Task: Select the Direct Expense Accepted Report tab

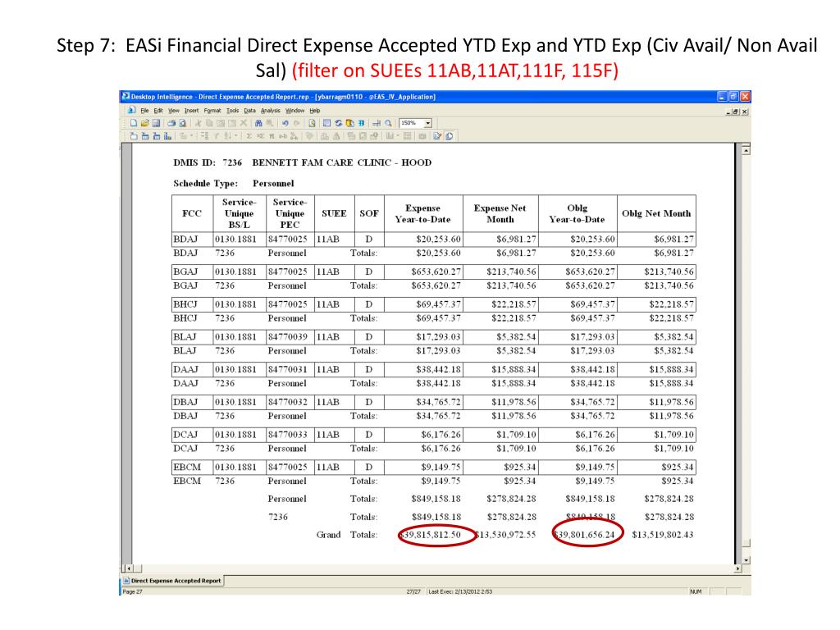Action: pyautogui.click(x=172, y=581)
